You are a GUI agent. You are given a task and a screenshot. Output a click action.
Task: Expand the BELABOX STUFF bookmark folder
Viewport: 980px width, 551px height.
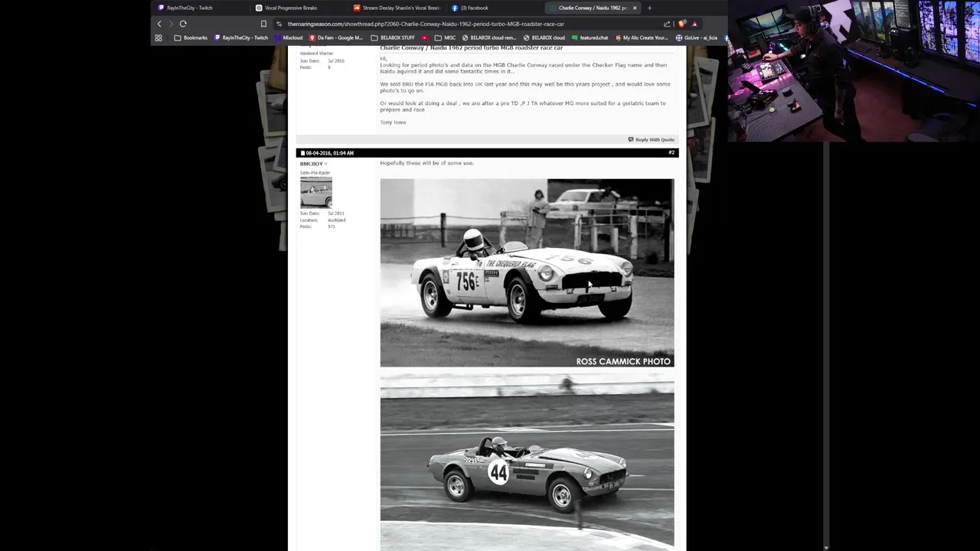tap(393, 37)
